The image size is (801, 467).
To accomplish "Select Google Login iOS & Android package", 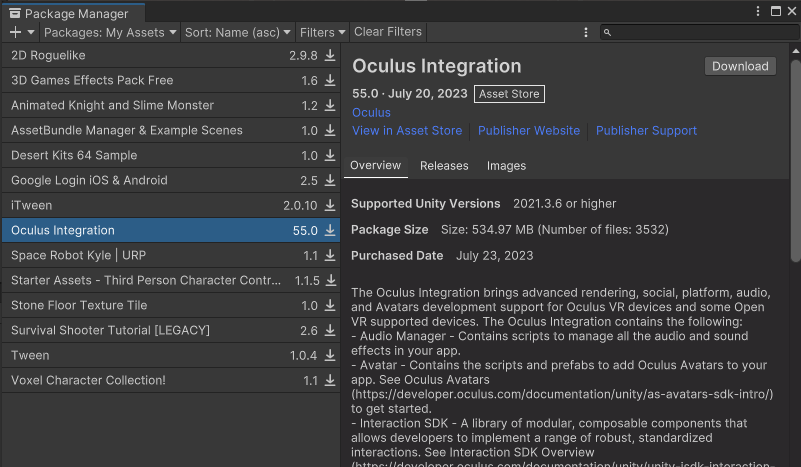I will click(171, 180).
